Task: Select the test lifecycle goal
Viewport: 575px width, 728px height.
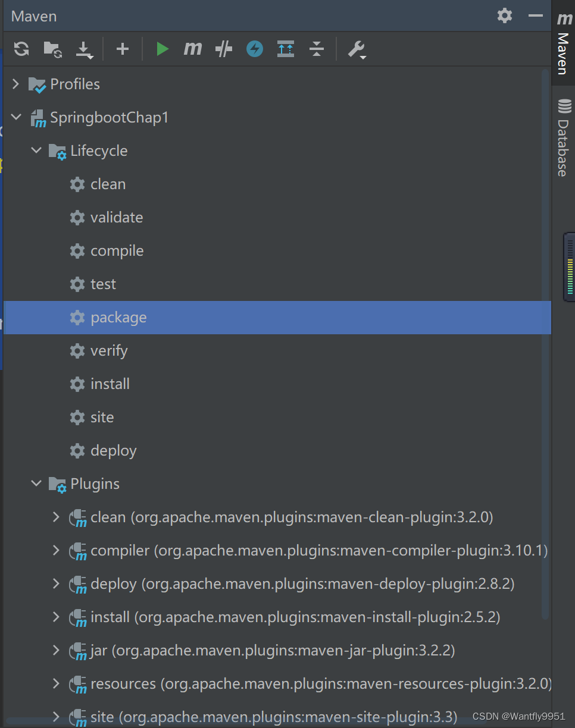Action: [x=277, y=284]
